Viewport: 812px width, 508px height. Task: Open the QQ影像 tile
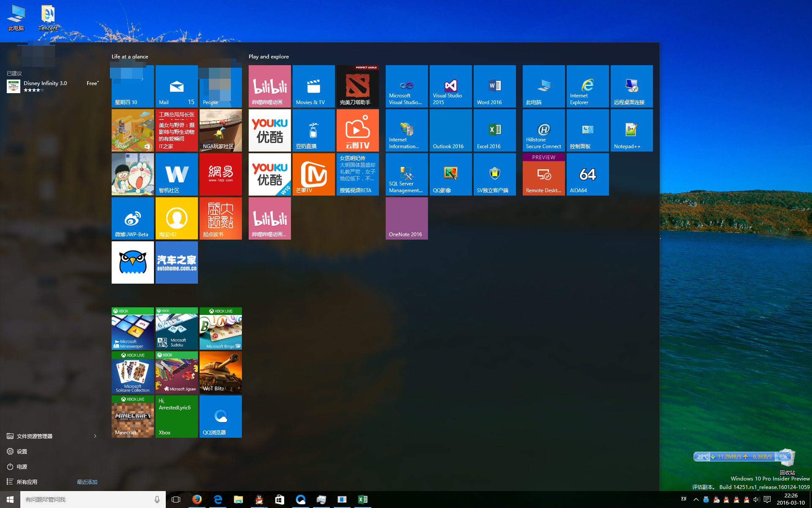tap(451, 174)
